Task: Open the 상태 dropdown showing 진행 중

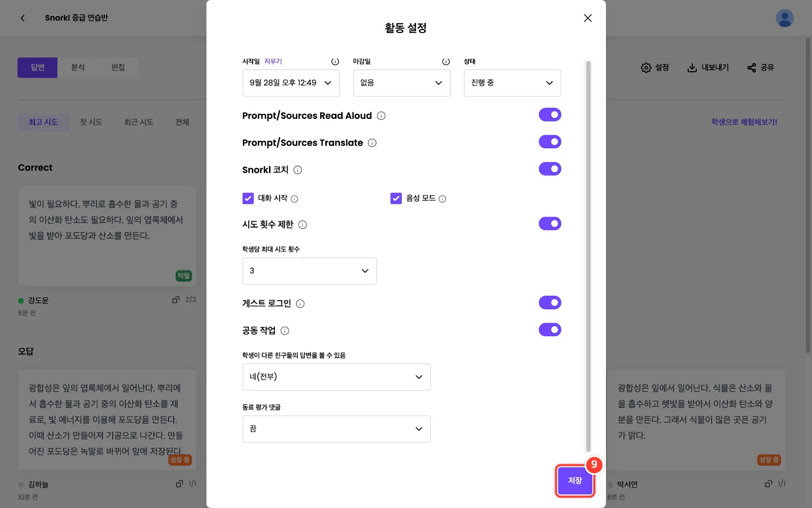Action: point(512,83)
